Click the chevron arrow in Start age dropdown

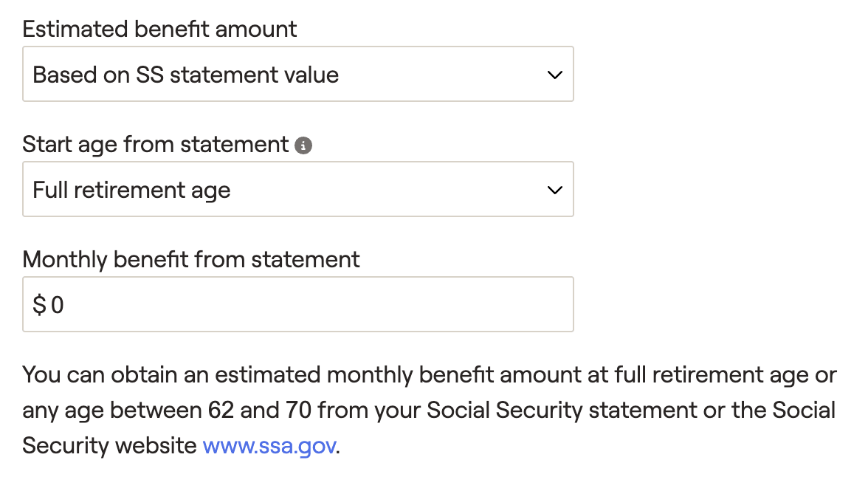(x=555, y=190)
